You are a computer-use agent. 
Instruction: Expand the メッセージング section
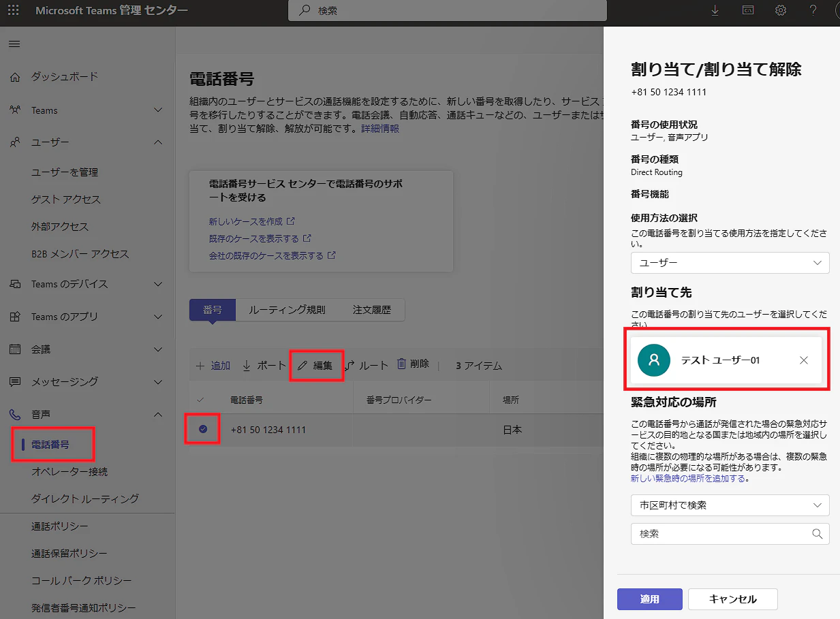(x=158, y=382)
